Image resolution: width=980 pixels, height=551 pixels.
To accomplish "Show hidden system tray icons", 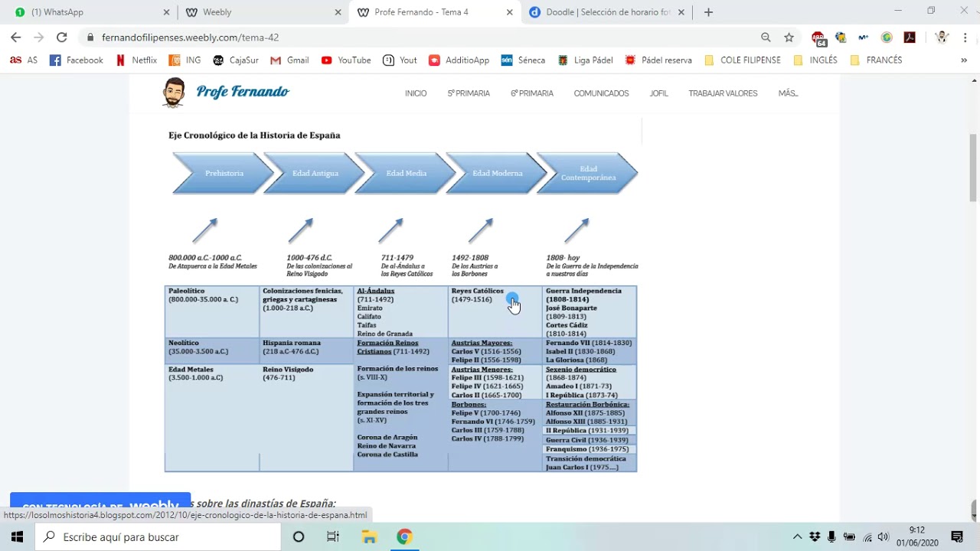I will pyautogui.click(x=797, y=537).
